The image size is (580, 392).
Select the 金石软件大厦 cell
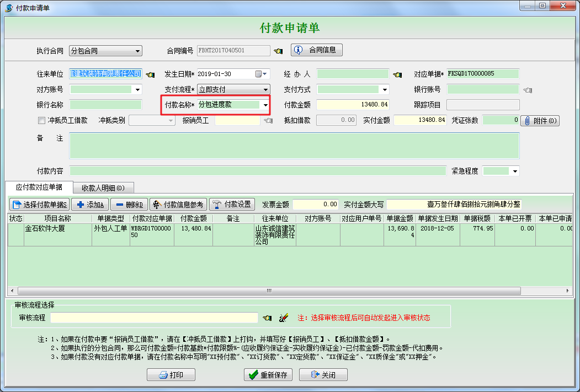(x=58, y=234)
